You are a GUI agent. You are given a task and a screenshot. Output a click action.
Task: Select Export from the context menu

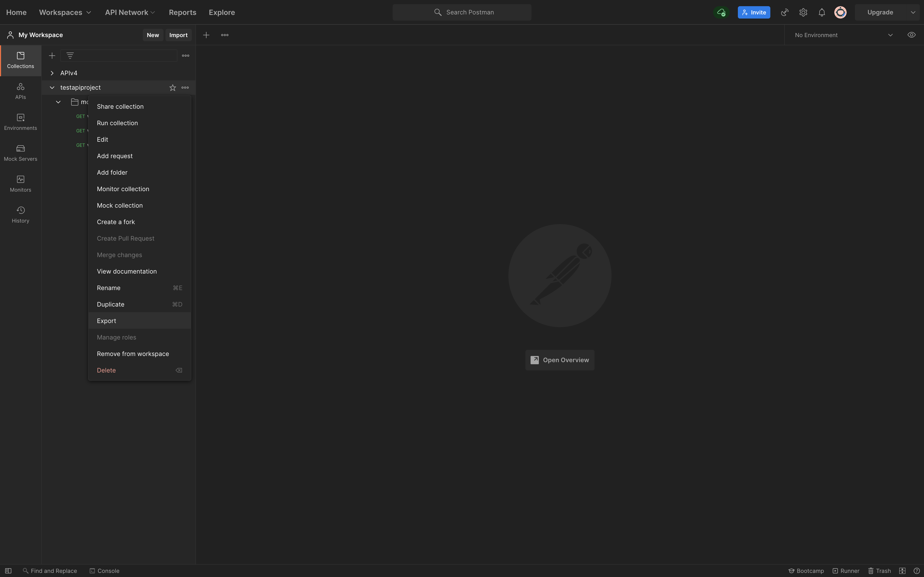[106, 320]
